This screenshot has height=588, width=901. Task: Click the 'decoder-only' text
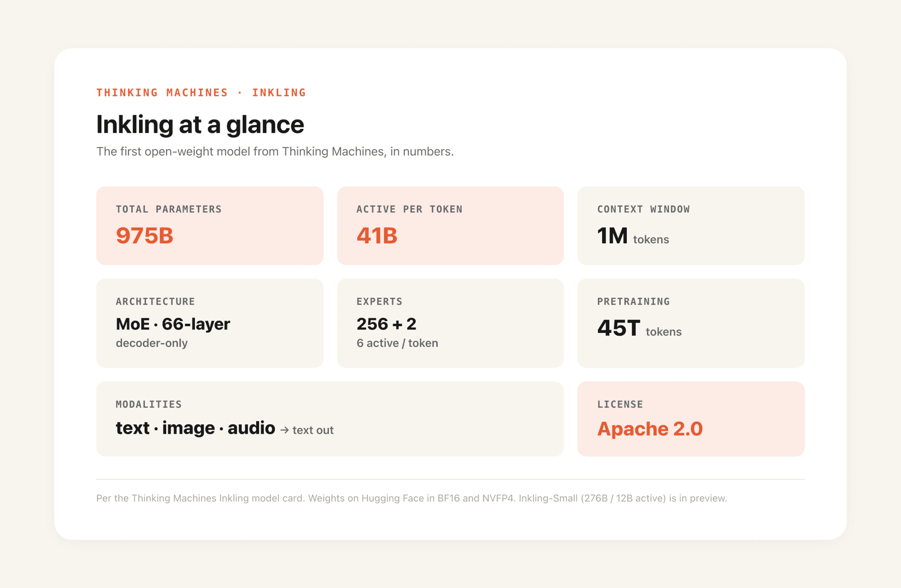pos(151,343)
